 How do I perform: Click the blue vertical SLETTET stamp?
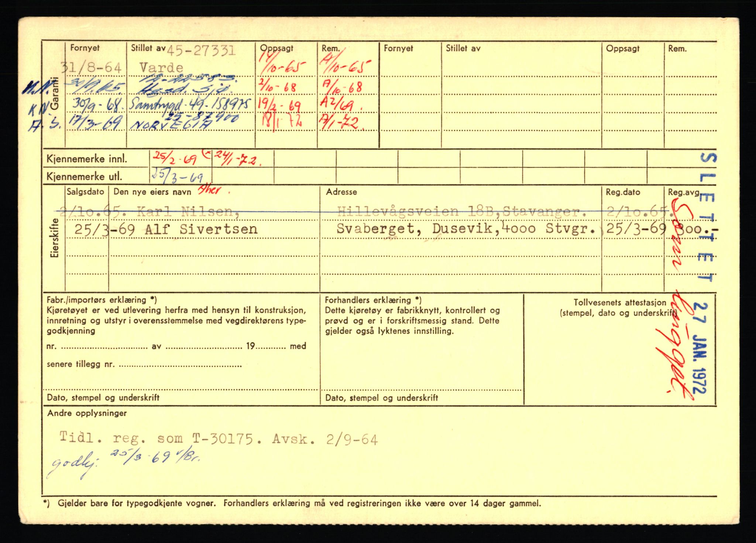[x=707, y=218]
